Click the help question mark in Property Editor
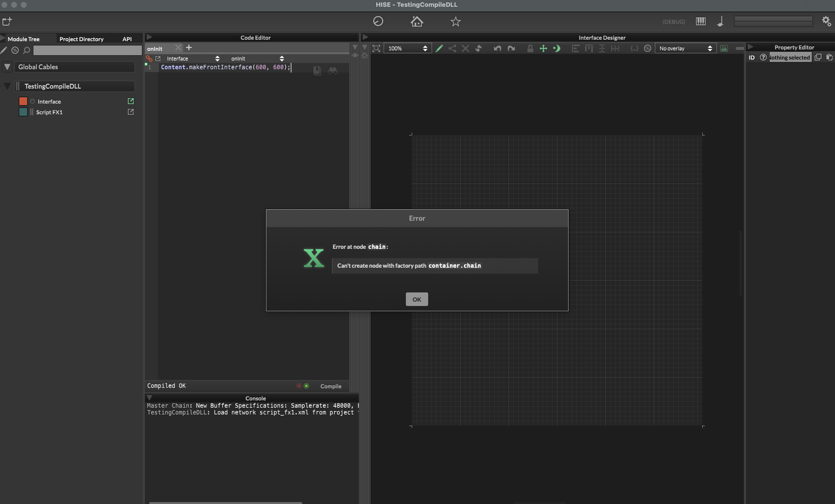Viewport: 835px width, 504px height. (x=763, y=57)
